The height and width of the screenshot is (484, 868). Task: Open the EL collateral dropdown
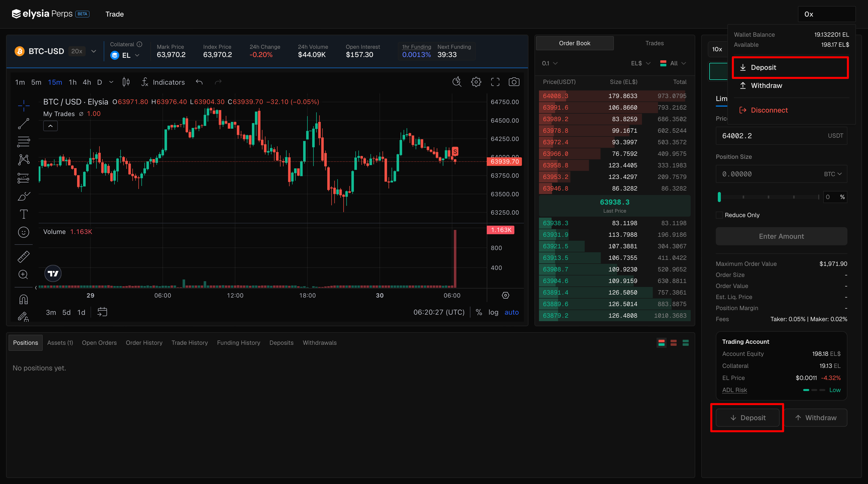coord(125,55)
